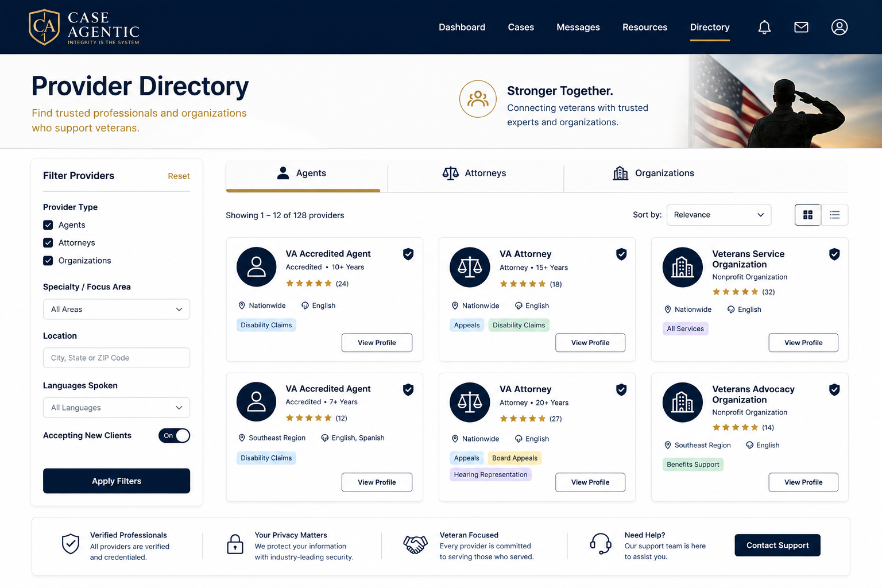Open the notifications bell
Screen dimensions: 882x588
[x=764, y=27]
